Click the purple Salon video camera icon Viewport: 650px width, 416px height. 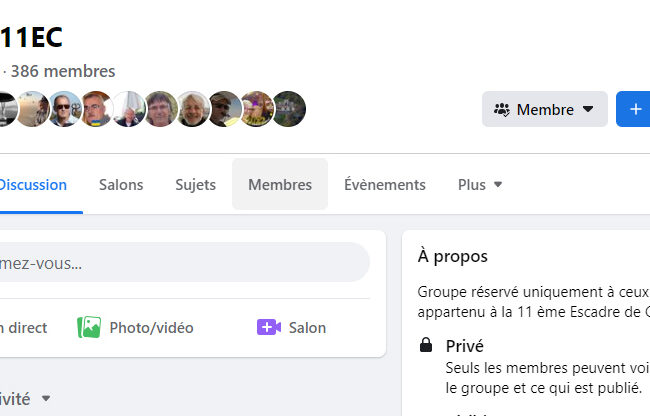tap(268, 327)
